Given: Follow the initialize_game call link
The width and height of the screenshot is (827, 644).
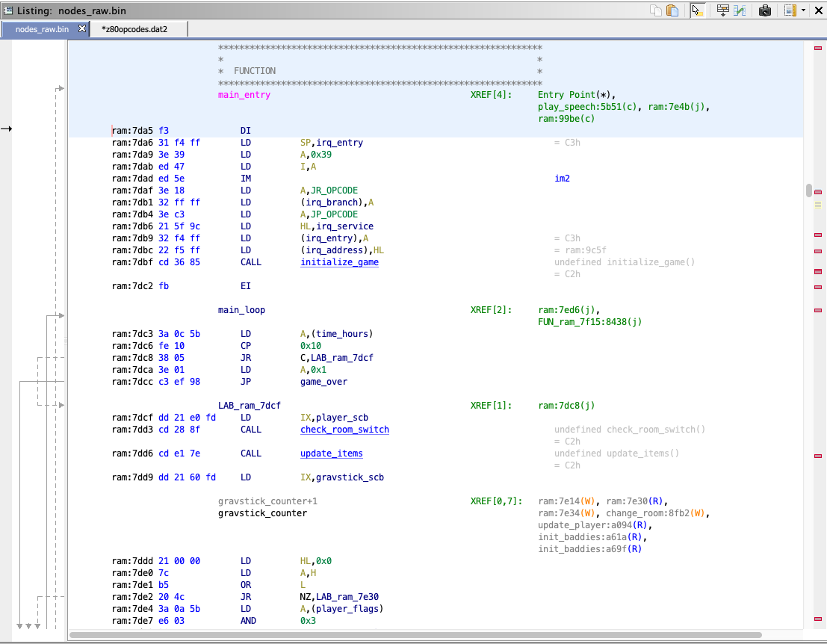Looking at the screenshot, I should (x=339, y=262).
